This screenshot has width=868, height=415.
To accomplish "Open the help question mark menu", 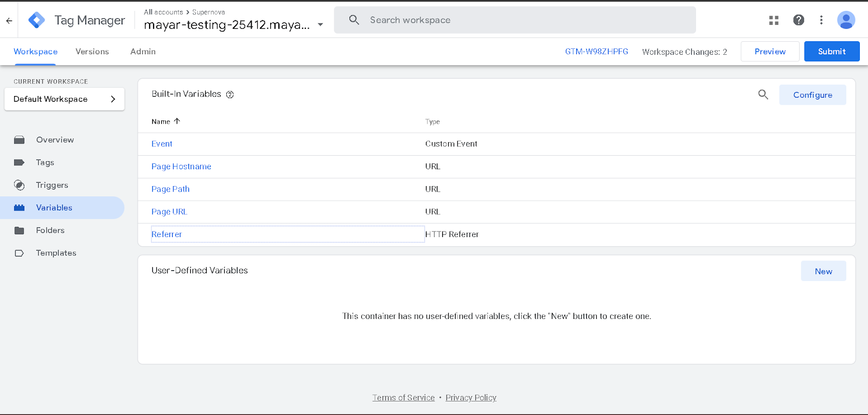I will 799,20.
